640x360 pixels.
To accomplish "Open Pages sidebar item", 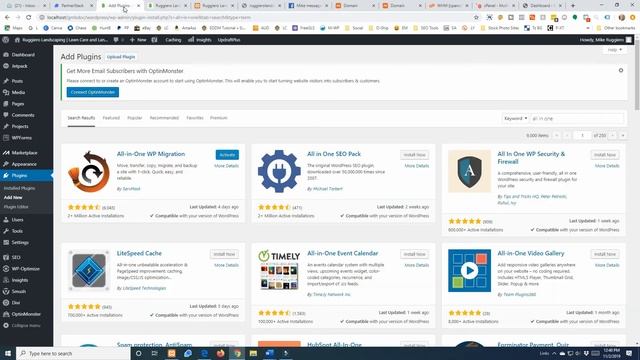I will 18,104.
